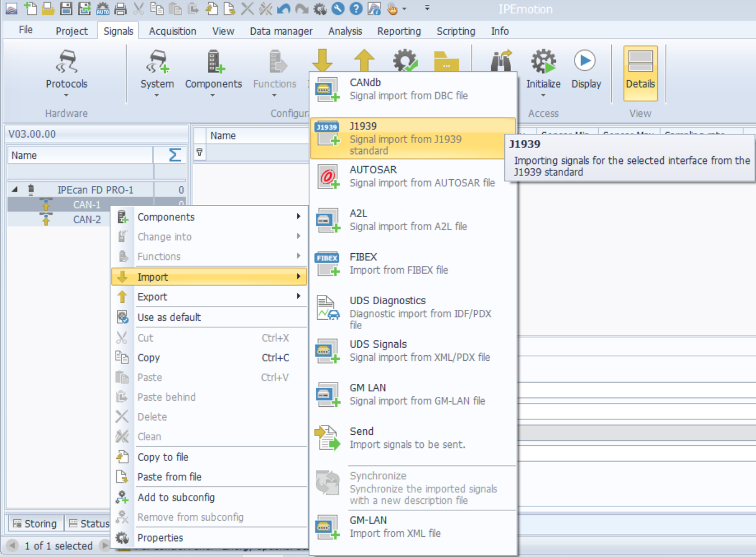Click the Print icon in quick toolbar
This screenshot has height=557, width=756.
(x=121, y=9)
